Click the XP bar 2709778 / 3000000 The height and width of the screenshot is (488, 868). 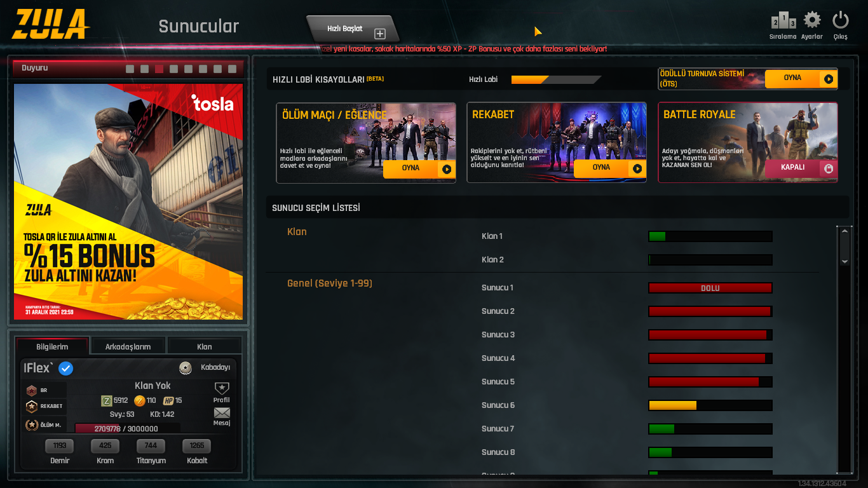(x=127, y=429)
